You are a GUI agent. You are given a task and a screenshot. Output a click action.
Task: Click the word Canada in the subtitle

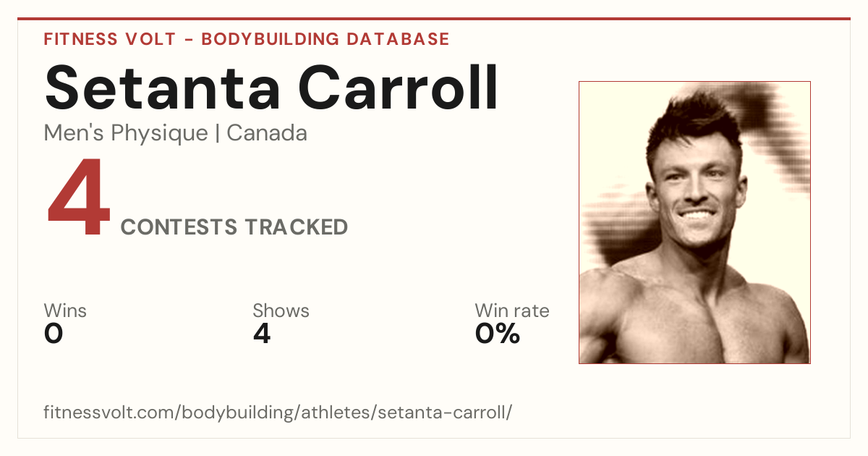267,133
